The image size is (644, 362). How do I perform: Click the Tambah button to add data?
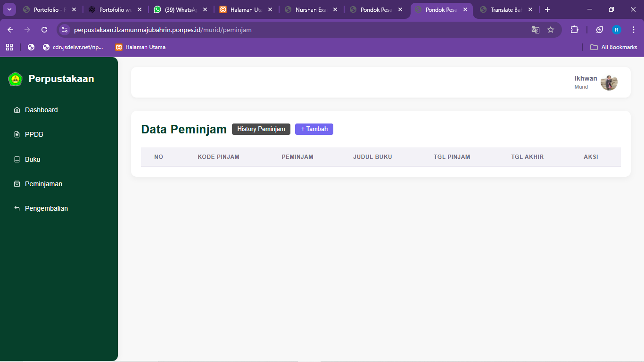(314, 129)
